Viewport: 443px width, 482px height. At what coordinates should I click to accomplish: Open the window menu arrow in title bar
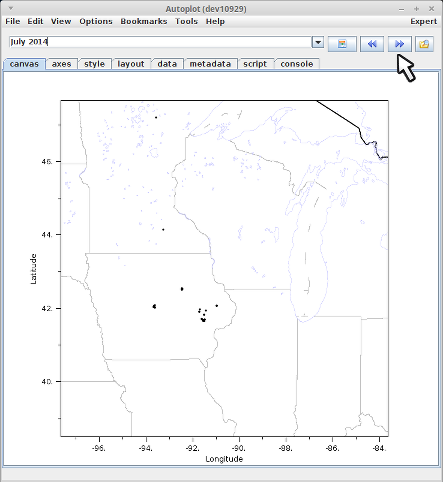(x=11, y=8)
